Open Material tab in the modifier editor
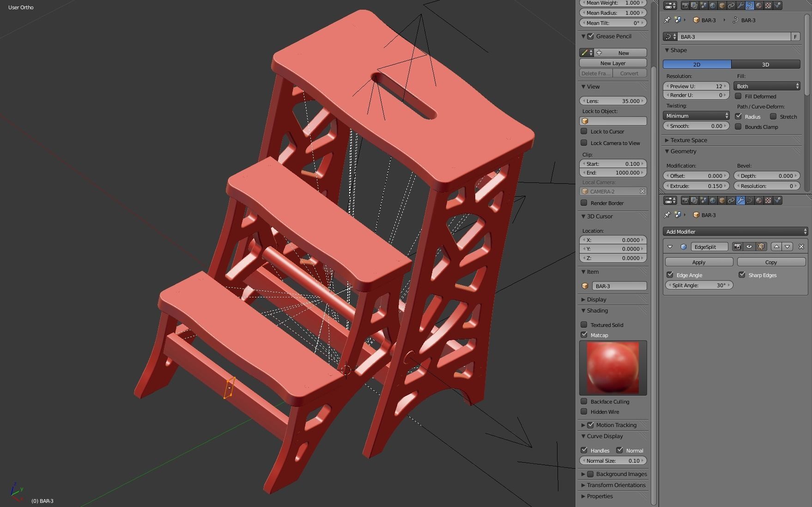 759,200
